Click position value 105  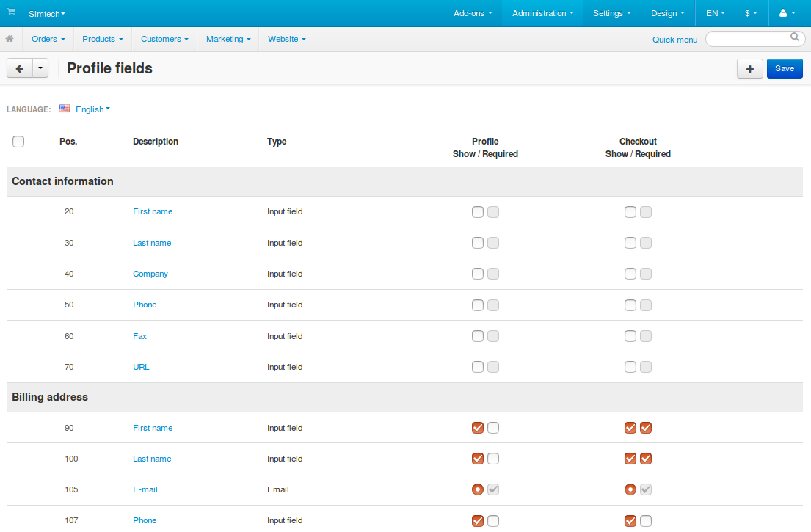click(71, 489)
